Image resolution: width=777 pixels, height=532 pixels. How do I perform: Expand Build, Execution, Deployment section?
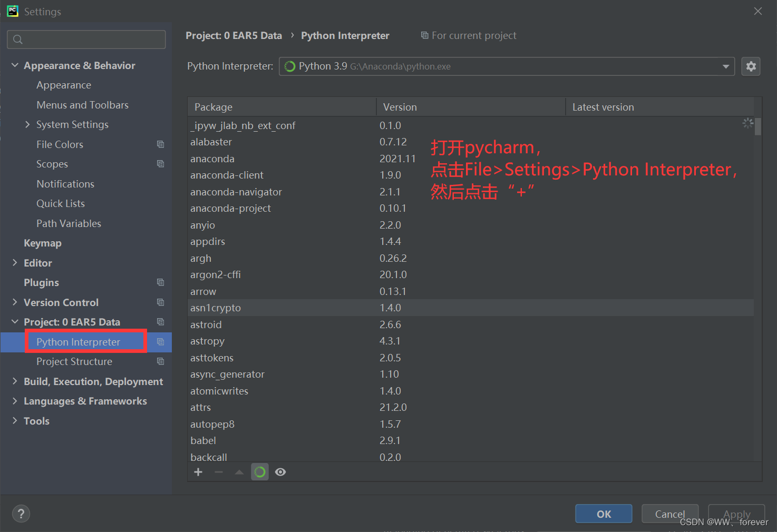pyautogui.click(x=15, y=381)
